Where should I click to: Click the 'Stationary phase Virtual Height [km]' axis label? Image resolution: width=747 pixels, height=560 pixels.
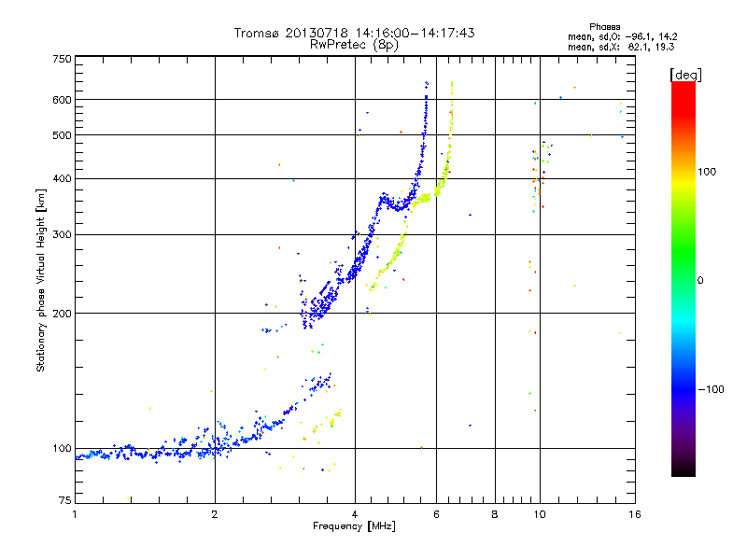point(41,280)
